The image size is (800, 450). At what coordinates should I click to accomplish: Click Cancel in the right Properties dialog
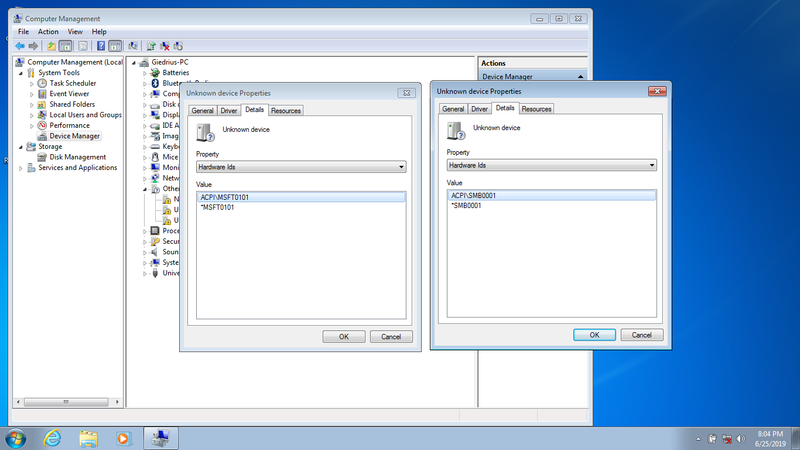click(642, 335)
